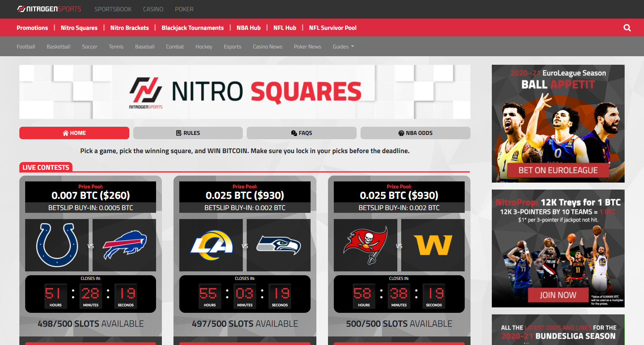Click the countdown timer showing 55 hours
Screen dimensions: 644x345
(245, 294)
